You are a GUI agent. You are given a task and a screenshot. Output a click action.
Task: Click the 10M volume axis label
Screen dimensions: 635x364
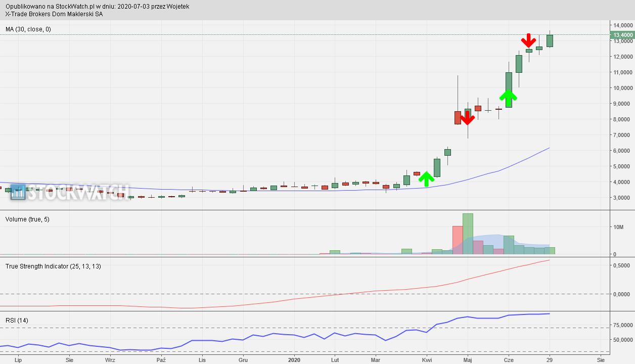pyautogui.click(x=618, y=227)
